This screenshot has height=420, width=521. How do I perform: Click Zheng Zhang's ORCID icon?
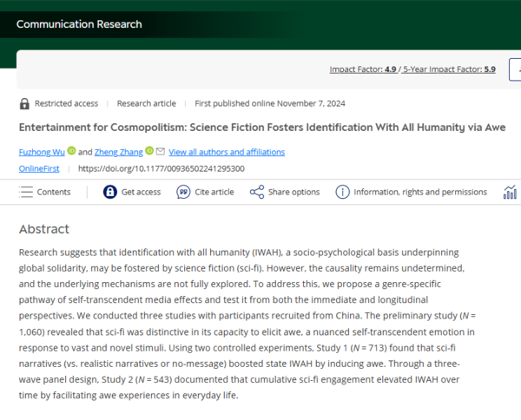149,151
